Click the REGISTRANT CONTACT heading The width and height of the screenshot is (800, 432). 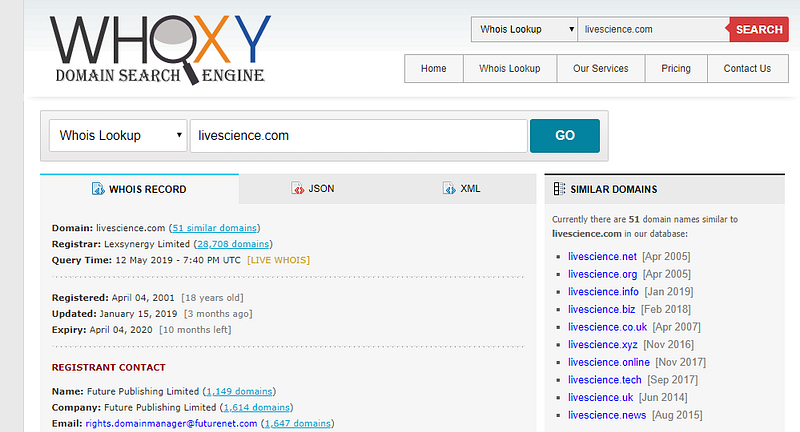(x=109, y=367)
